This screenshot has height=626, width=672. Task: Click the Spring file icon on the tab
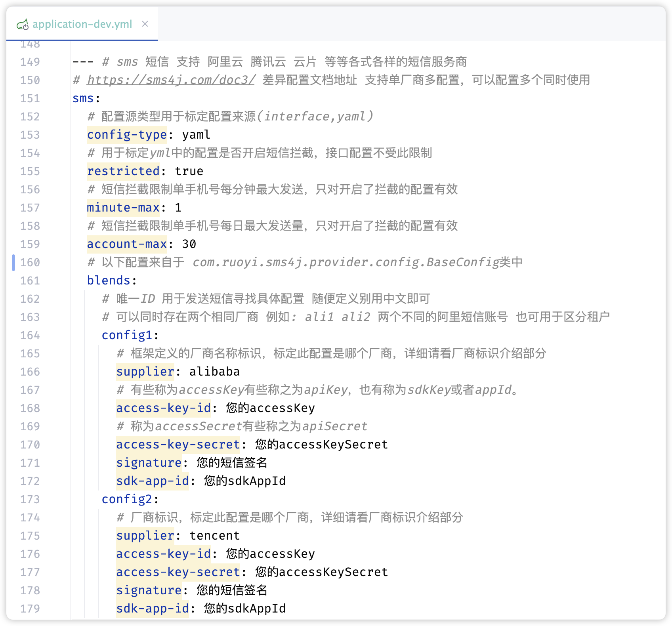point(23,25)
